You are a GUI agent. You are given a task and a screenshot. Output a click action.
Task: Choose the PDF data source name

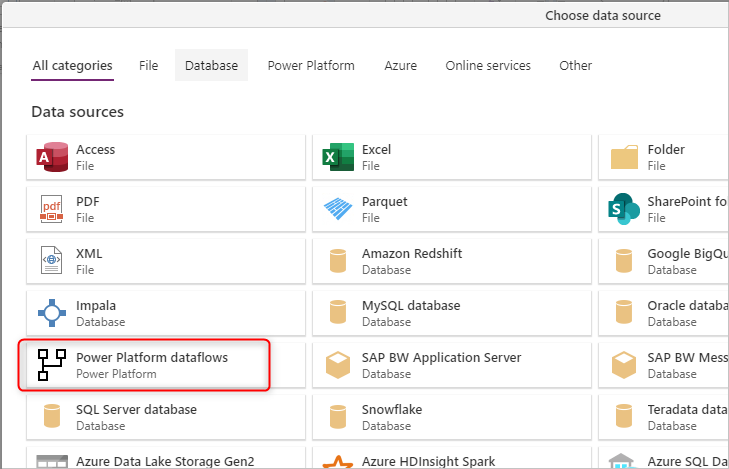click(88, 202)
